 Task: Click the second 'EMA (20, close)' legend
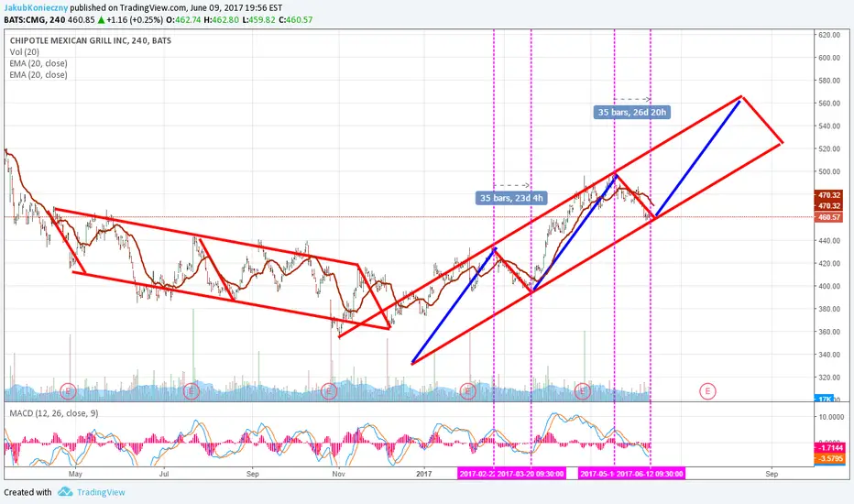[38, 74]
